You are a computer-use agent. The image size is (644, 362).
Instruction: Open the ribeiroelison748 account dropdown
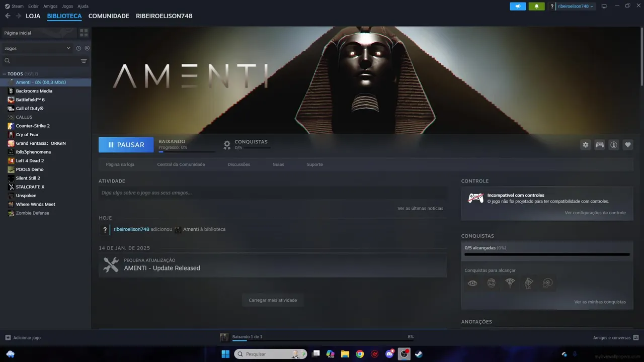click(576, 6)
